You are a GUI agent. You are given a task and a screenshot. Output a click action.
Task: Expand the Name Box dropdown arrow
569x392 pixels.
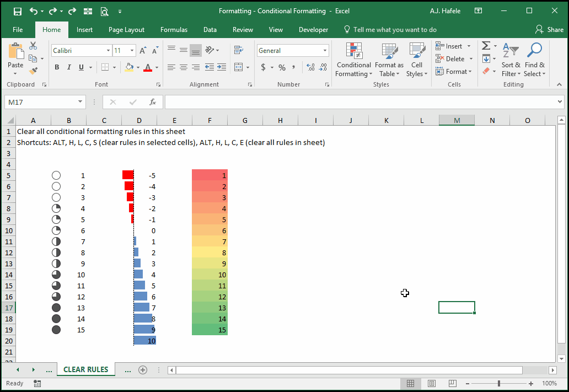(x=80, y=102)
